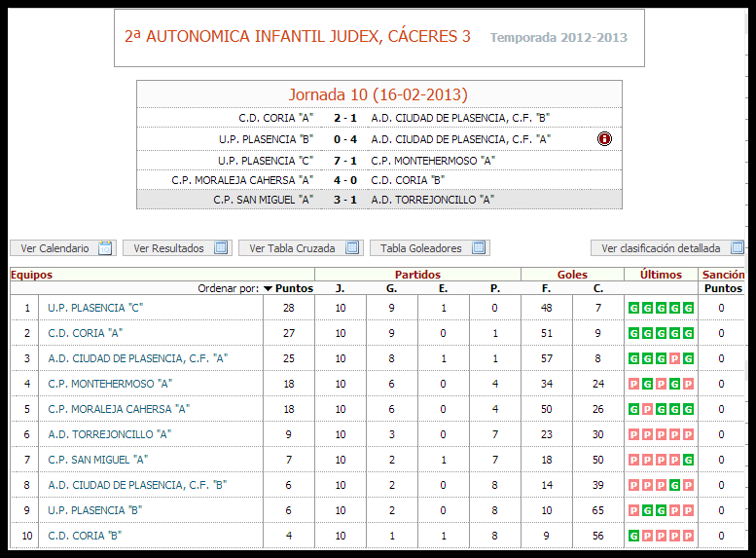Open team C.D. CORIA "B" in standings
This screenshot has width=756, height=558.
[85, 536]
